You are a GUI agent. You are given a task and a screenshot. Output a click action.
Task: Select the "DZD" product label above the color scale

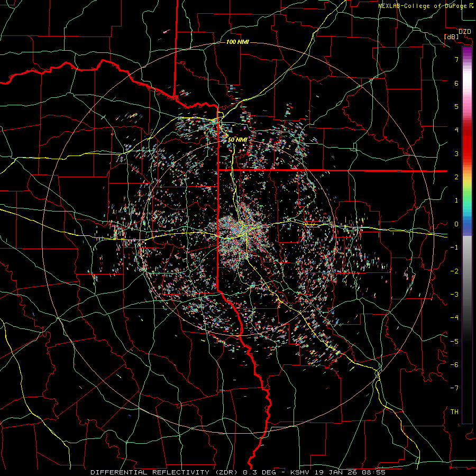[x=465, y=32]
